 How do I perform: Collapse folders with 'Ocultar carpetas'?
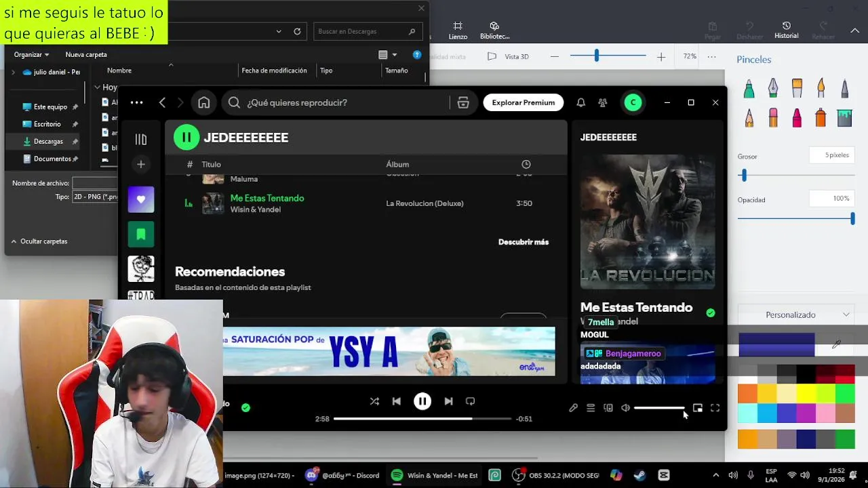pyautogui.click(x=39, y=241)
